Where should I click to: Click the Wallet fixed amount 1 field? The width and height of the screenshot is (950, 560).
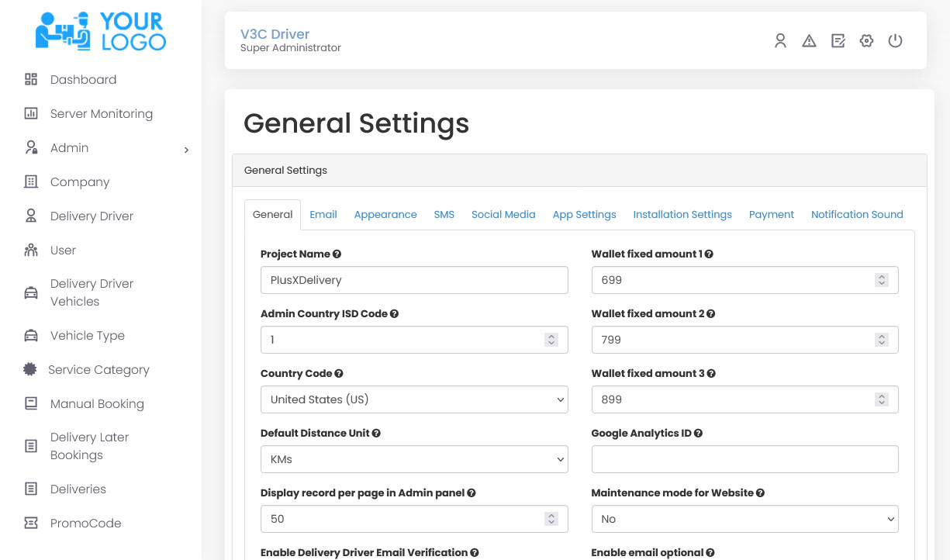744,280
